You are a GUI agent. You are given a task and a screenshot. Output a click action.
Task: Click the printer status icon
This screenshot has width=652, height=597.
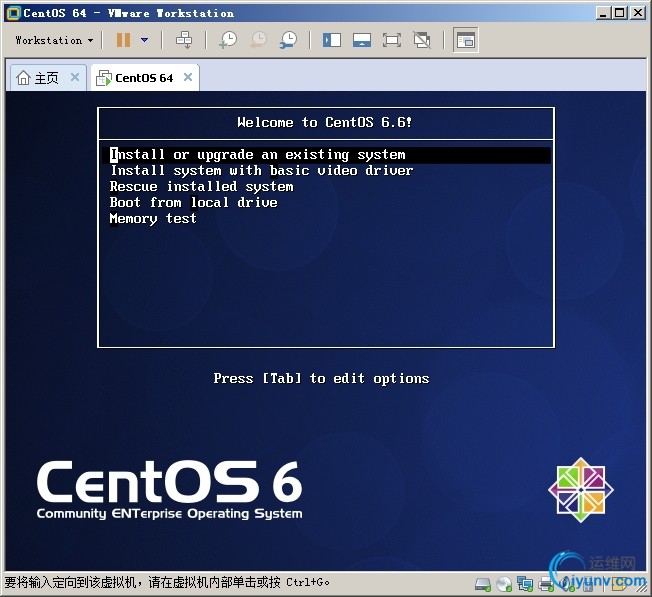(x=545, y=584)
